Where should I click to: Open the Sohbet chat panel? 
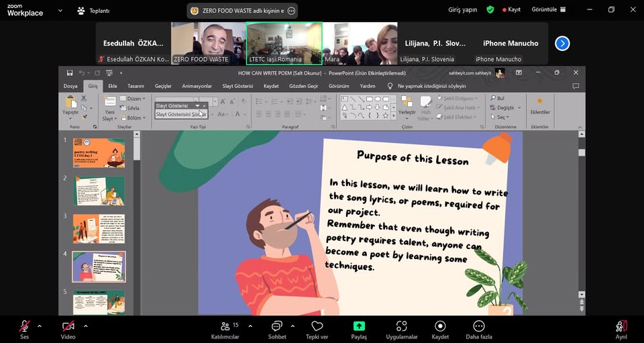pos(277,326)
